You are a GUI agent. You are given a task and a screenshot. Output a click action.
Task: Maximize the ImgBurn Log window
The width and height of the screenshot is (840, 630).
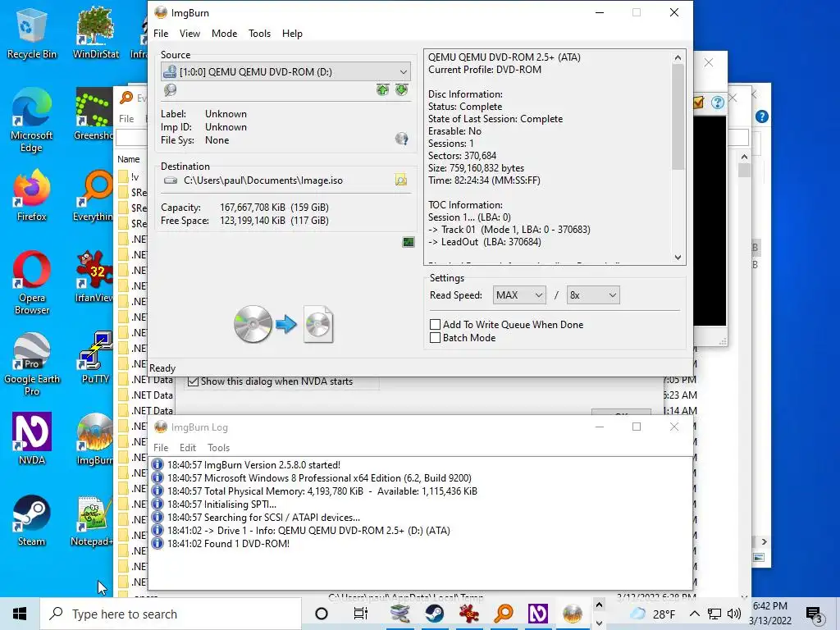[x=637, y=427]
